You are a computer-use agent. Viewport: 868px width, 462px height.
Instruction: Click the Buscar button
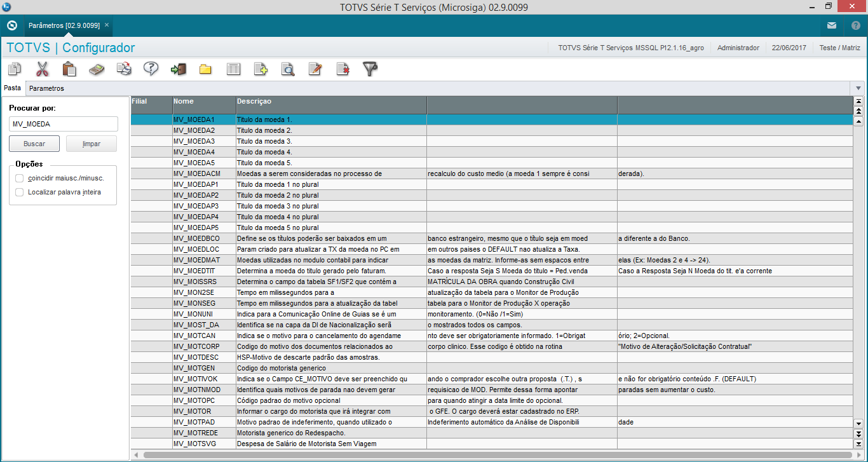pyautogui.click(x=34, y=144)
